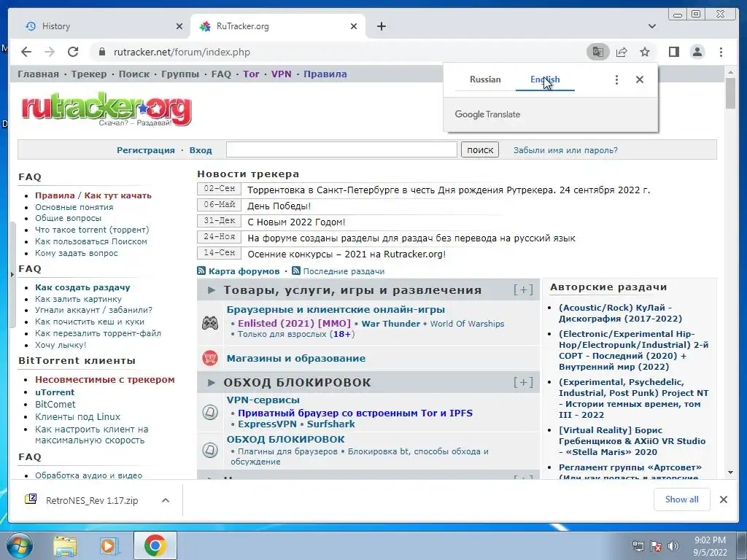Viewport: 747px width, 560px height.
Task: Open Windows Explorer from taskbar
Action: point(65,545)
